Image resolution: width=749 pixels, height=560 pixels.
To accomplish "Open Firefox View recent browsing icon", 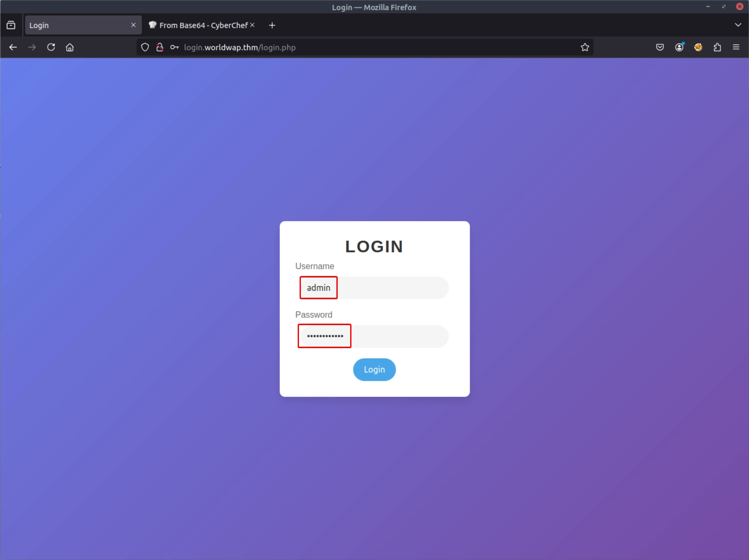I will click(11, 25).
